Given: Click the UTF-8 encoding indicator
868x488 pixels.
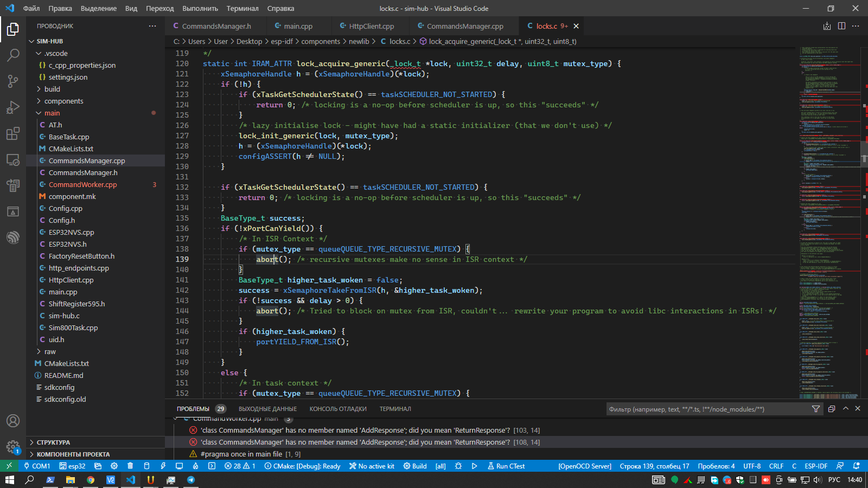Looking at the screenshot, I should click(751, 466).
